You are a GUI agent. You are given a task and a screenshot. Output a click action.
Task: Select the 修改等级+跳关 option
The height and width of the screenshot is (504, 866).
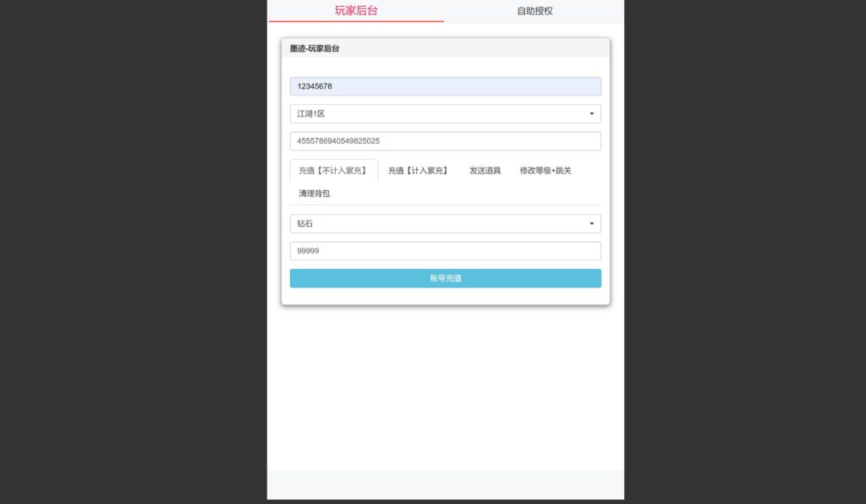click(x=545, y=170)
